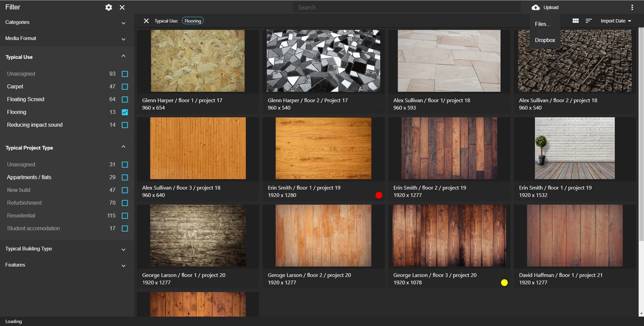Open David Haffman floor 1 thumbnail
Screen dimensions: 644x326
[575, 236]
